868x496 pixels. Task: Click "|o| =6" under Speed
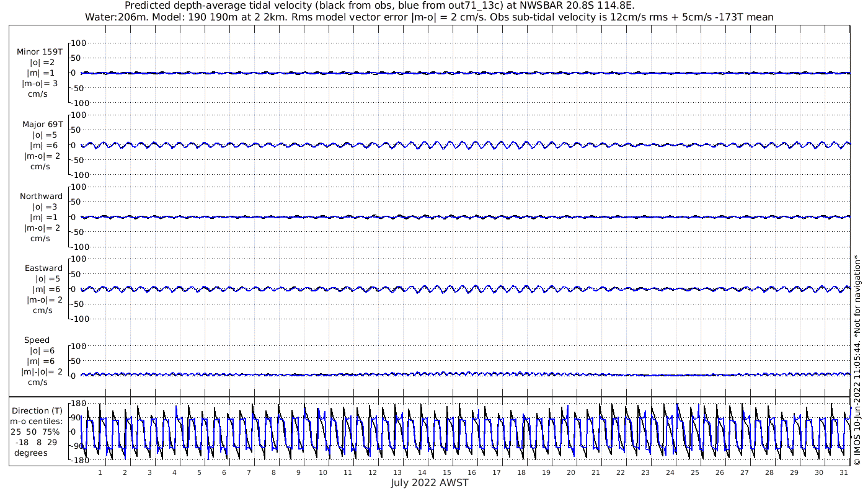(x=42, y=351)
